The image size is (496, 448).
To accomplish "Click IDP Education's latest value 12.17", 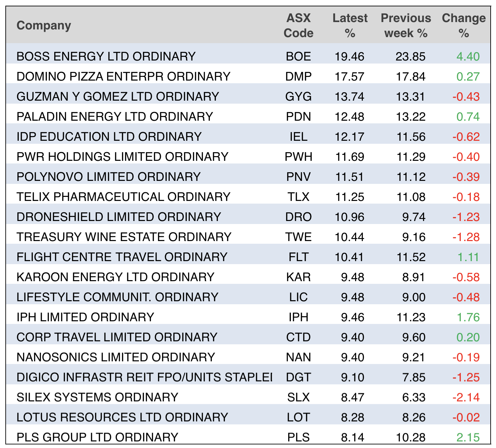I will tap(349, 137).
